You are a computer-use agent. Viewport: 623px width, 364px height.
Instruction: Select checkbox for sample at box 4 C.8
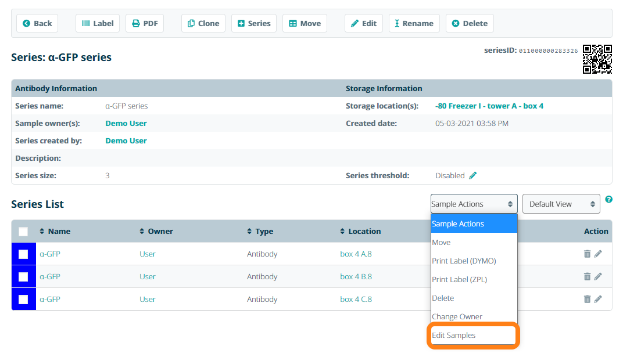[x=23, y=299]
